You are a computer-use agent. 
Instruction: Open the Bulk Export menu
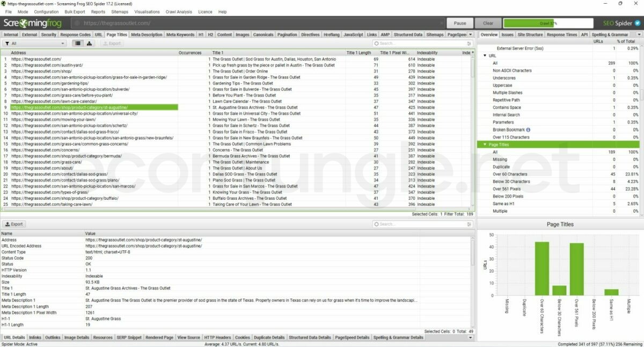point(75,11)
